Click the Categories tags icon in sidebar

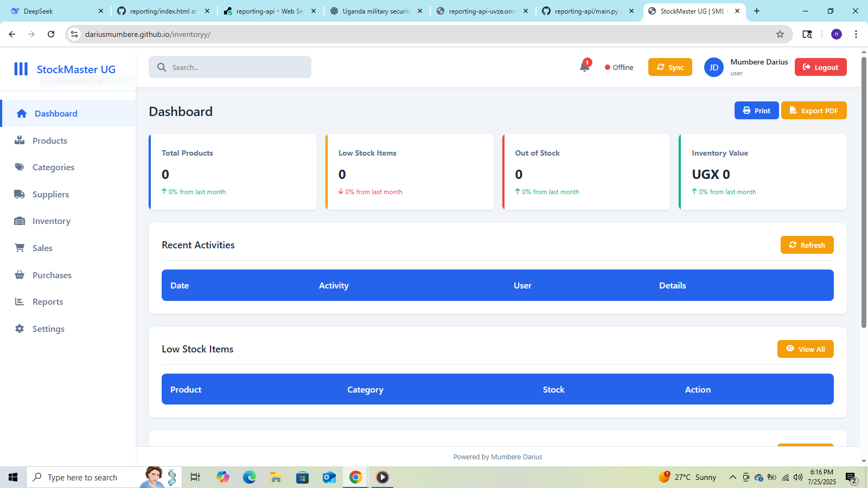pos(20,167)
